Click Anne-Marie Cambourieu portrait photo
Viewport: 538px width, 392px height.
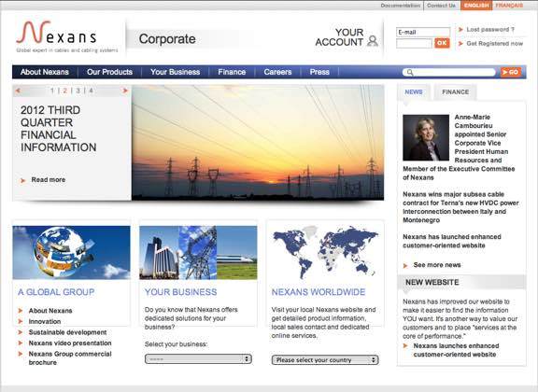click(x=426, y=137)
